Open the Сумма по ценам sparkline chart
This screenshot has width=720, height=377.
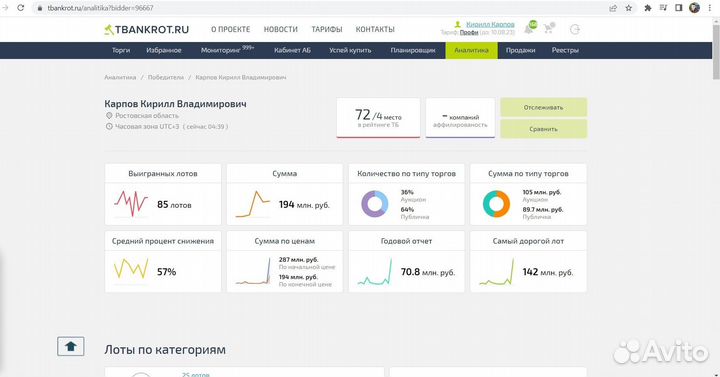[253, 271]
